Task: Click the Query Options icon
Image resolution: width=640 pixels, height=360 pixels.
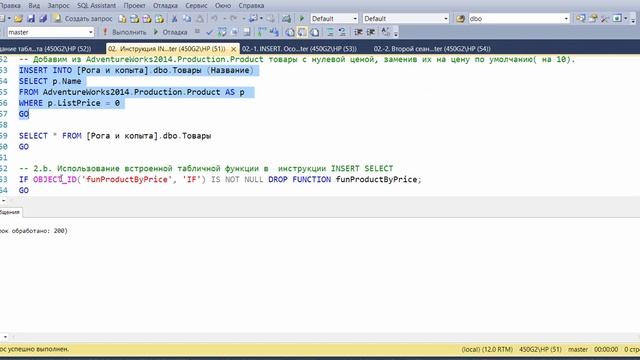Action: coord(234,32)
